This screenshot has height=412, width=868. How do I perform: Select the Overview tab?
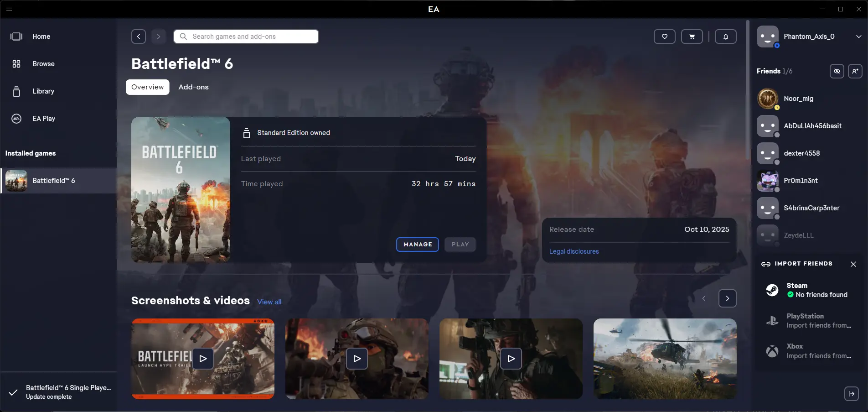coord(147,87)
